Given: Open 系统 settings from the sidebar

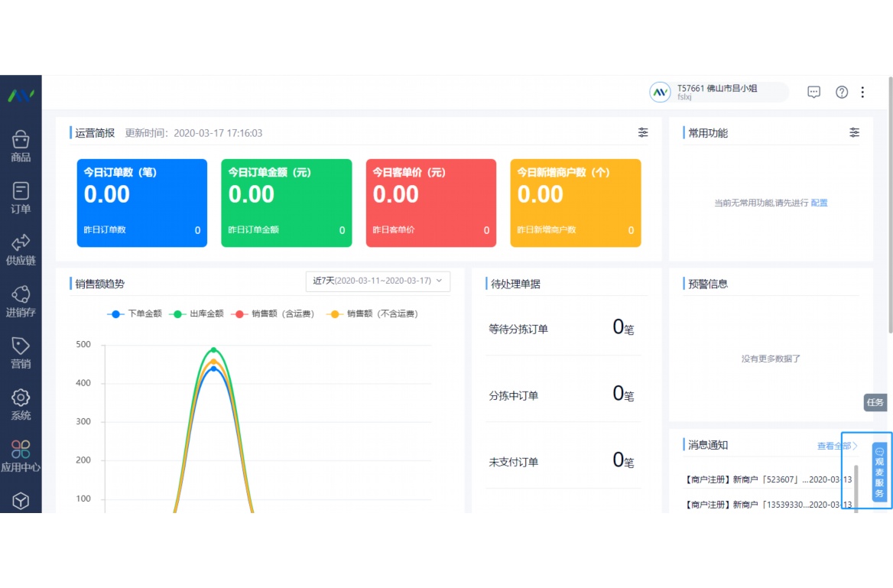Looking at the screenshot, I should click(x=21, y=403).
